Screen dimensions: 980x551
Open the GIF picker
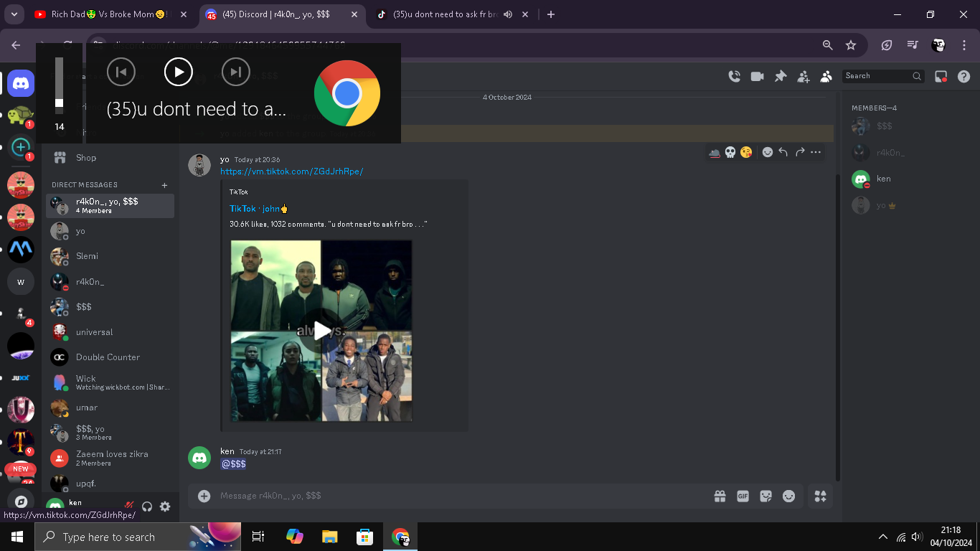pos(743,496)
